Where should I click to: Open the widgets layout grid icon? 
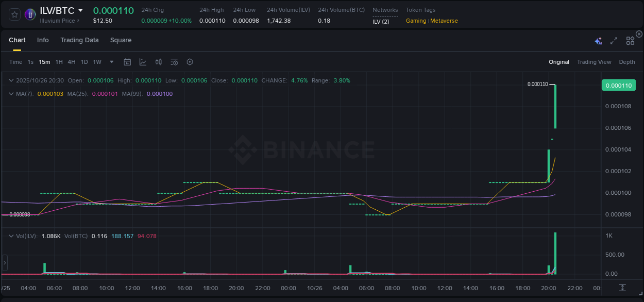click(x=630, y=40)
